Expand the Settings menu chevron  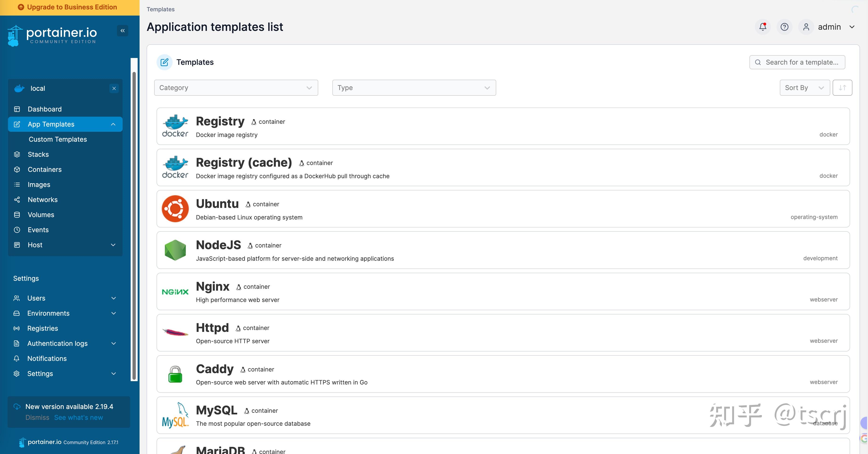(x=114, y=374)
